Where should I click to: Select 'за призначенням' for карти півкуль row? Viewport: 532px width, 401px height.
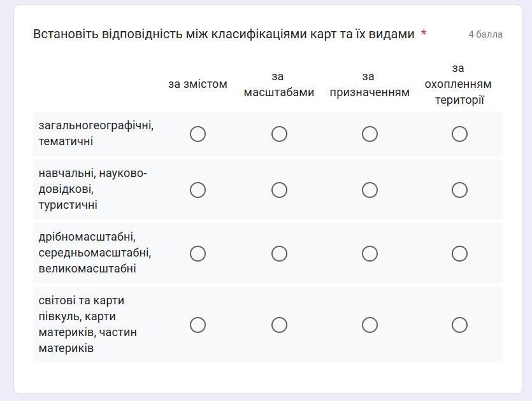tap(370, 325)
